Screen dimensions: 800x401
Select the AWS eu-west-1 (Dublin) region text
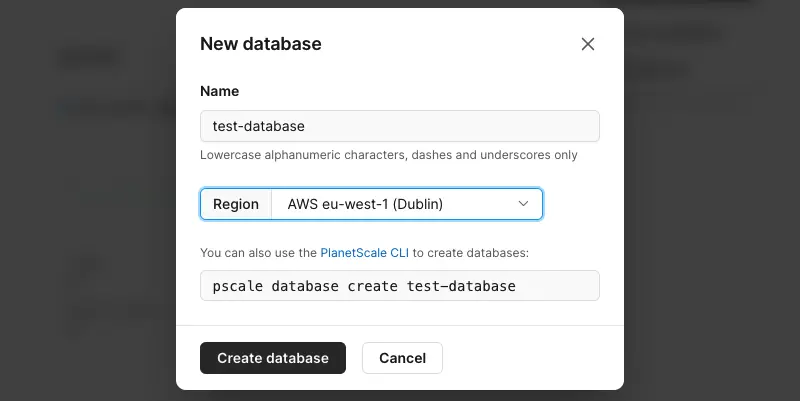pyautogui.click(x=365, y=204)
